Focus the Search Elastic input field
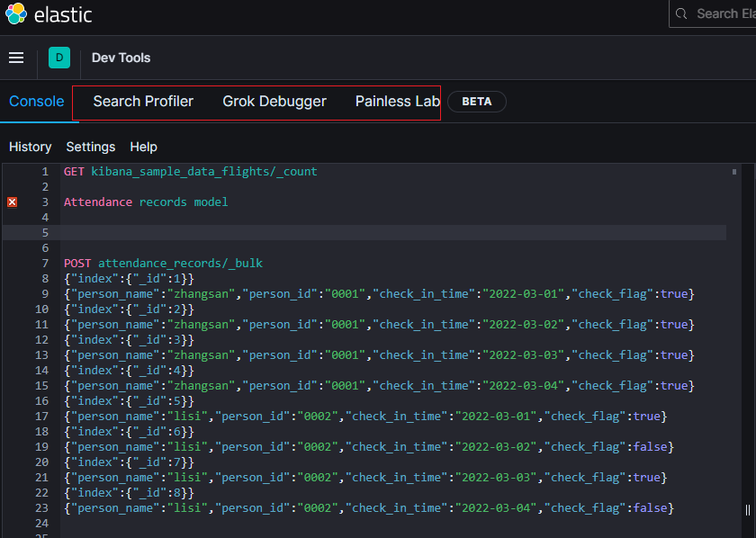The width and height of the screenshot is (756, 538). 724,13
